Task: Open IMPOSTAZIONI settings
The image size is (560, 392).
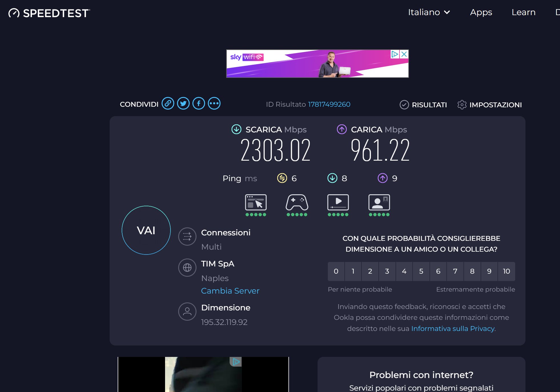Action: [490, 105]
